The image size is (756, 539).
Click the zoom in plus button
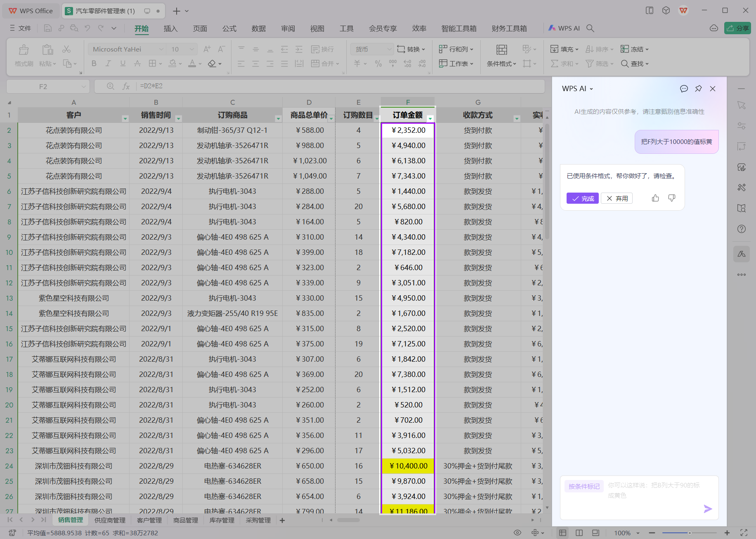point(727,533)
